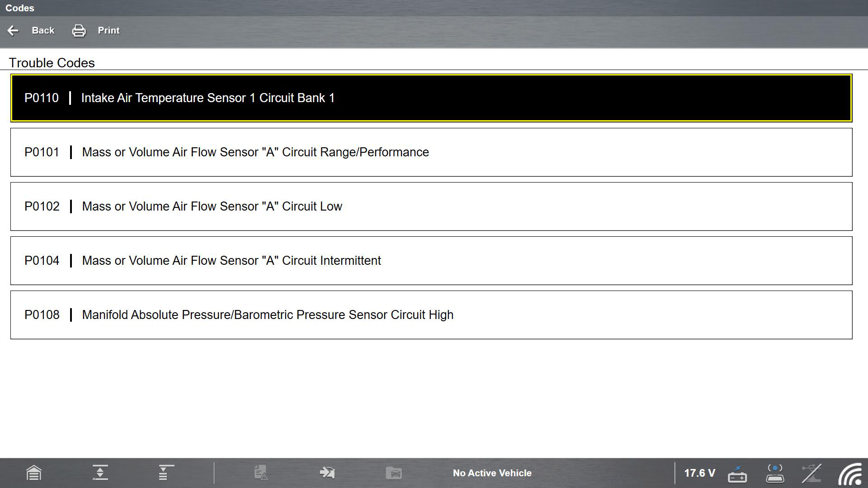Screen dimensions: 868x488
Task: Click the collapse toolbar icon with arrows
Action: click(x=100, y=473)
